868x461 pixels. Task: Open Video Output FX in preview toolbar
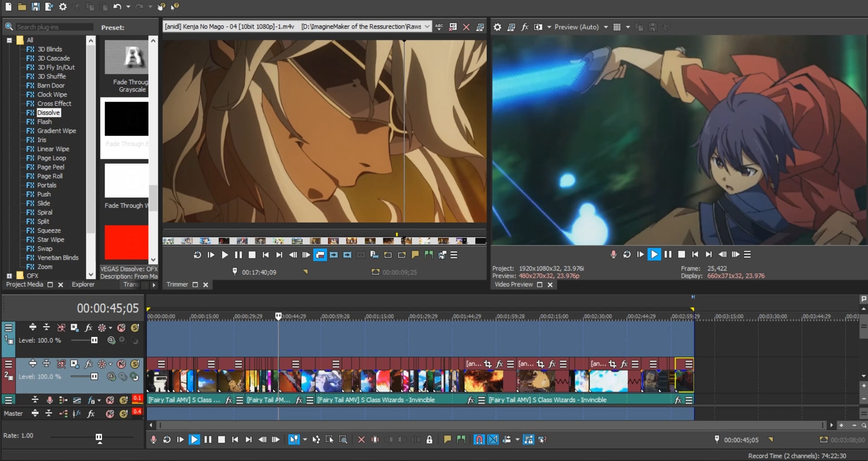[525, 27]
